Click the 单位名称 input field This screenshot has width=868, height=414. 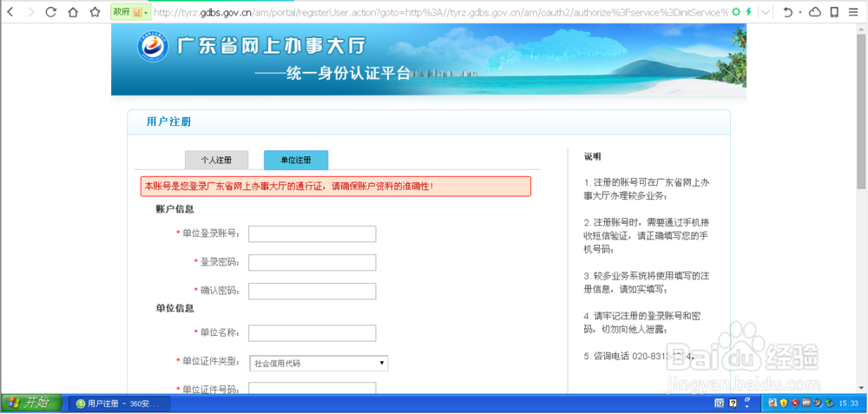click(312, 333)
